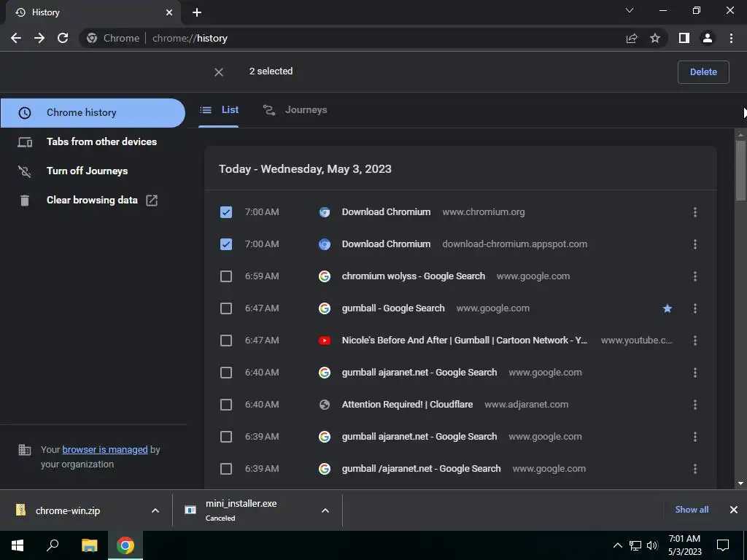747x560 pixels.
Task: Open the taskbar clock showing 7:01 AM
Action: 684,545
